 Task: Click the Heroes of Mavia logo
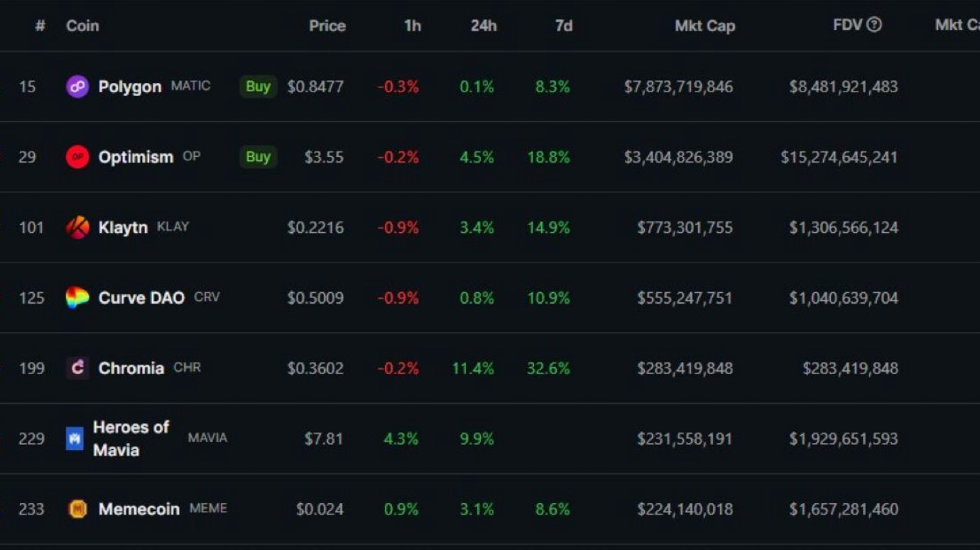(x=75, y=439)
